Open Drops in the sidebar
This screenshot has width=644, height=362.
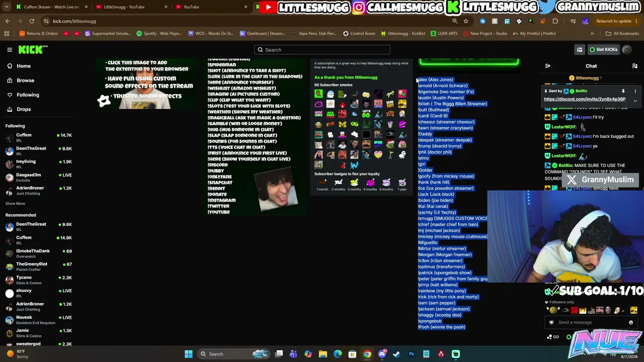[x=24, y=109]
